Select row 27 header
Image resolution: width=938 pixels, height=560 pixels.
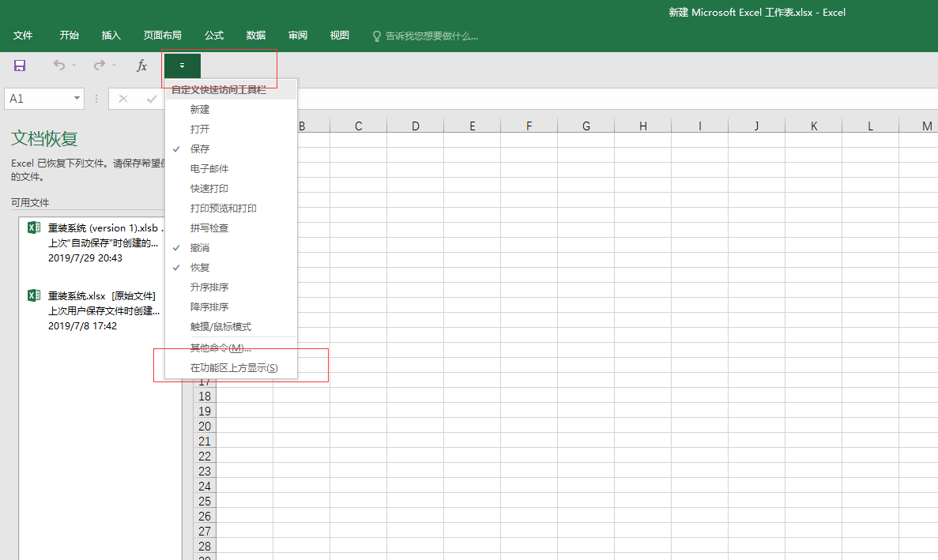[x=205, y=531]
